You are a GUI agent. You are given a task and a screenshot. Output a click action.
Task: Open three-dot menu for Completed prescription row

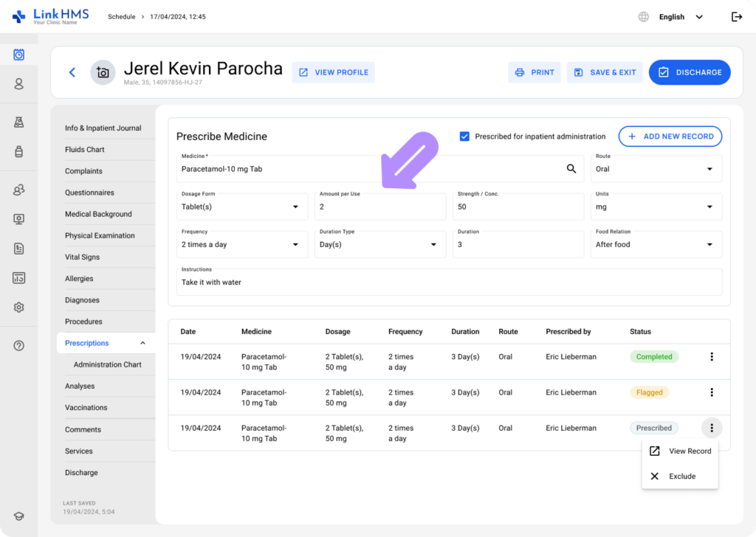point(711,357)
